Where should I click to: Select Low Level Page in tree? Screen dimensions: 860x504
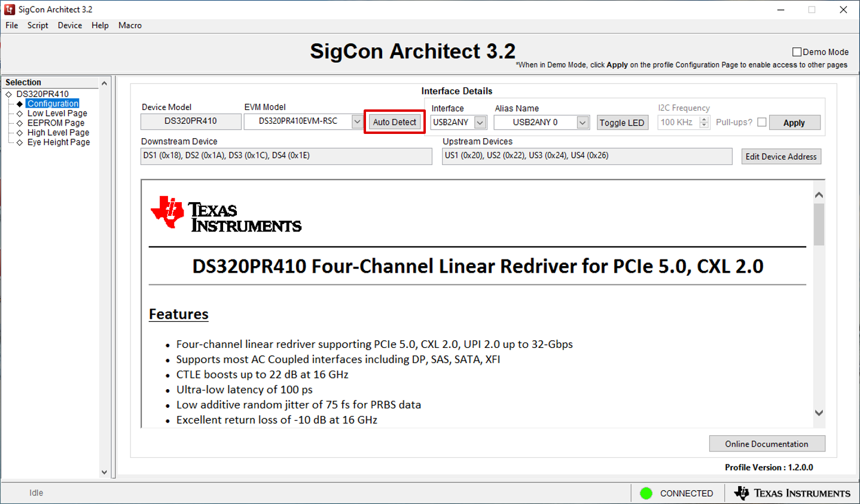[x=57, y=114]
